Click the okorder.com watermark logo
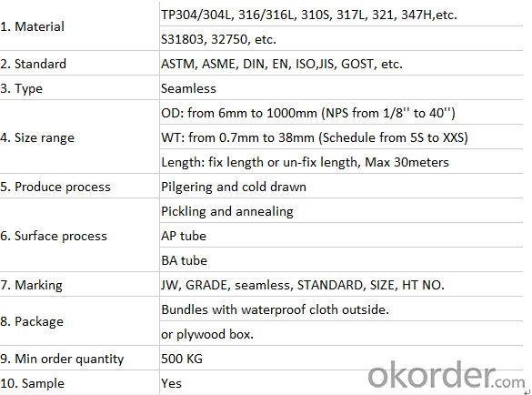Viewport: 532px width, 395px height. point(447,375)
